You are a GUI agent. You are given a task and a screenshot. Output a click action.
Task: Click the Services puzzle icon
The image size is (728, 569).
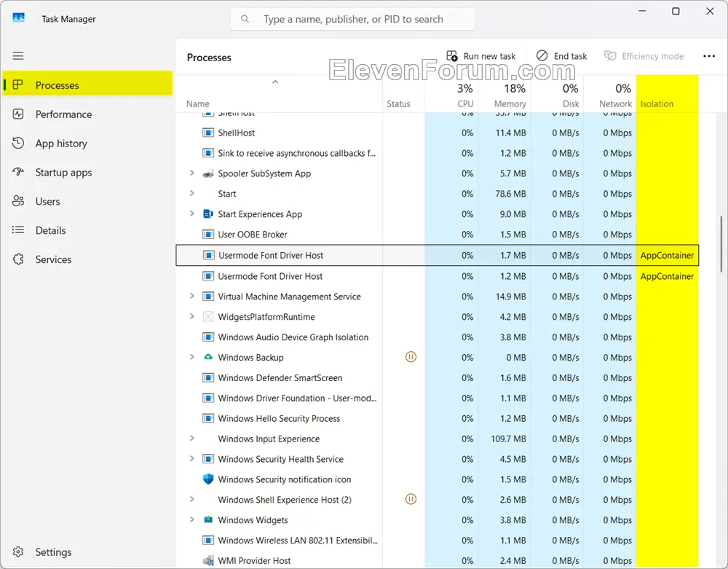click(x=18, y=259)
